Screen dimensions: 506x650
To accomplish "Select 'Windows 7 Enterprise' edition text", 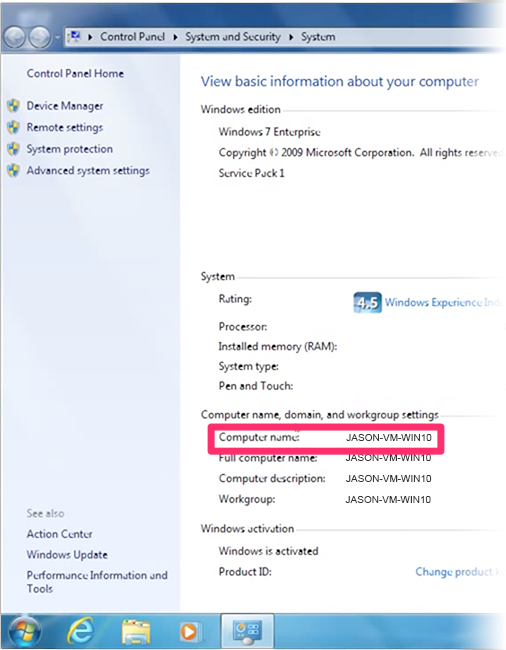I will point(270,132).
